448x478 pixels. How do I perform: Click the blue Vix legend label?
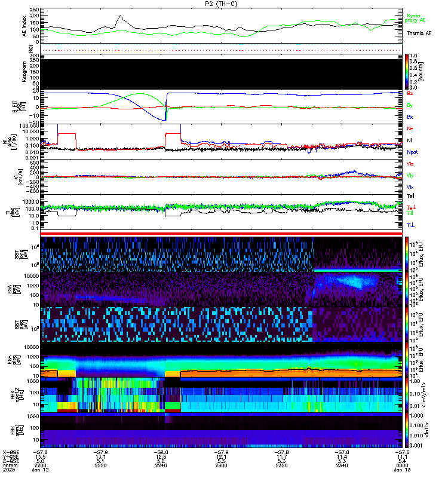(x=410, y=187)
